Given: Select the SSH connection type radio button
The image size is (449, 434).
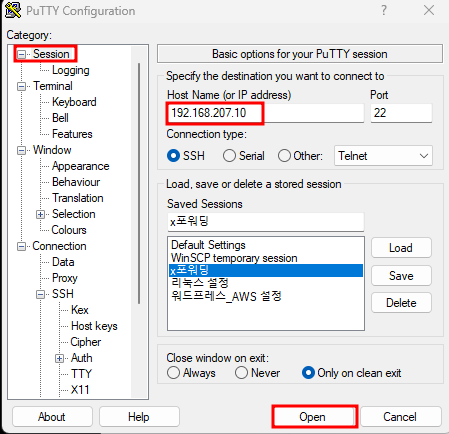Looking at the screenshot, I should click(x=173, y=156).
